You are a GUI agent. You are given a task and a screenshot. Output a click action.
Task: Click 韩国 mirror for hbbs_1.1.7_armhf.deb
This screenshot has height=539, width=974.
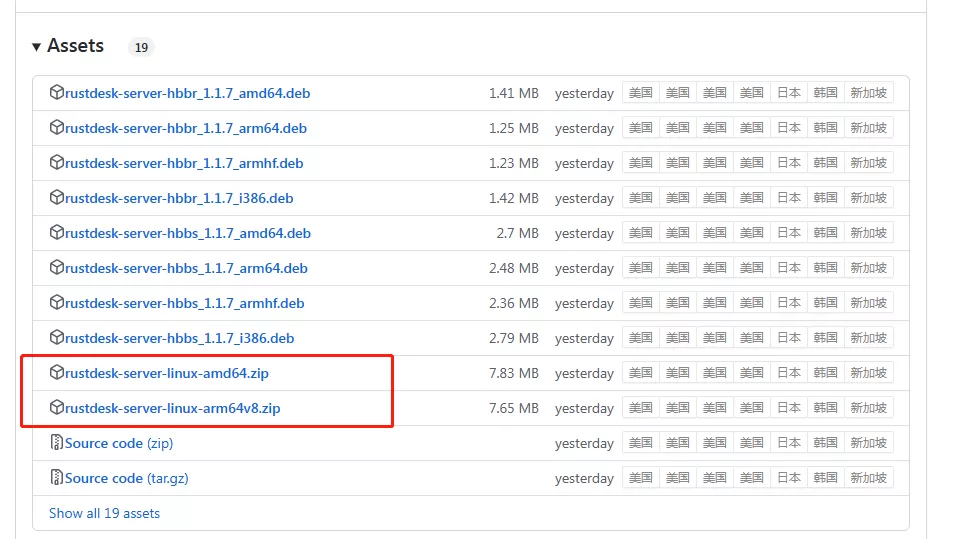(x=826, y=302)
